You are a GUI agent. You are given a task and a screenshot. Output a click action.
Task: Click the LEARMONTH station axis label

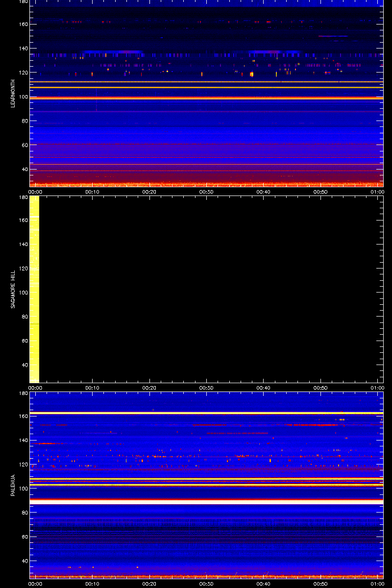pos(13,93)
